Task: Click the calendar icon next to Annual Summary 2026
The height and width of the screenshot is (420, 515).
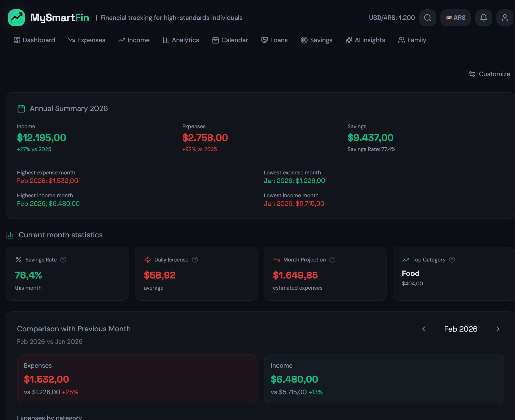Action: (x=21, y=108)
